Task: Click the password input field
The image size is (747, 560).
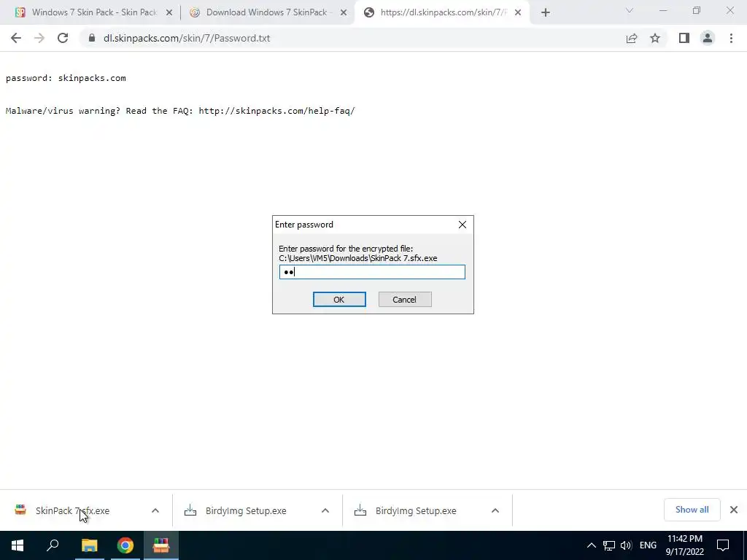Action: tap(372, 272)
